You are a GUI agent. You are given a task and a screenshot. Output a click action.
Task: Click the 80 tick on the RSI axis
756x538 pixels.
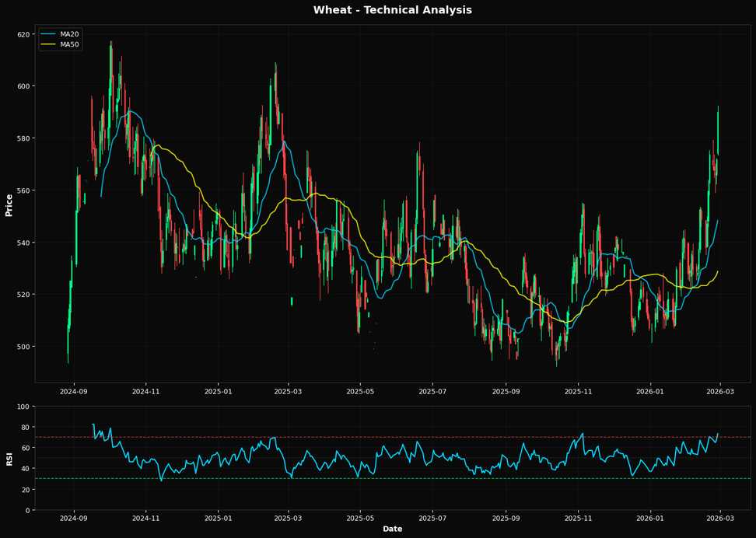click(26, 427)
